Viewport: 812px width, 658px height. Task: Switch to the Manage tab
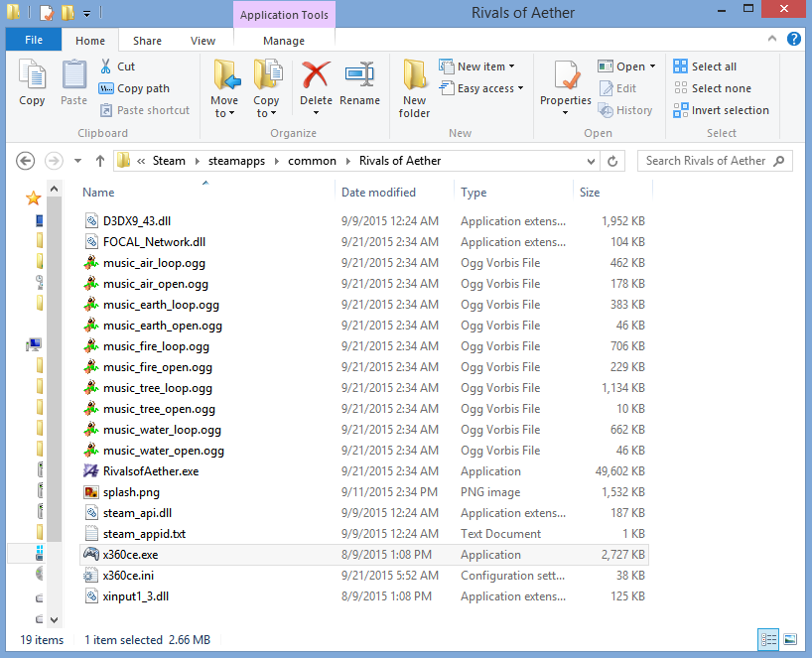[x=284, y=41]
